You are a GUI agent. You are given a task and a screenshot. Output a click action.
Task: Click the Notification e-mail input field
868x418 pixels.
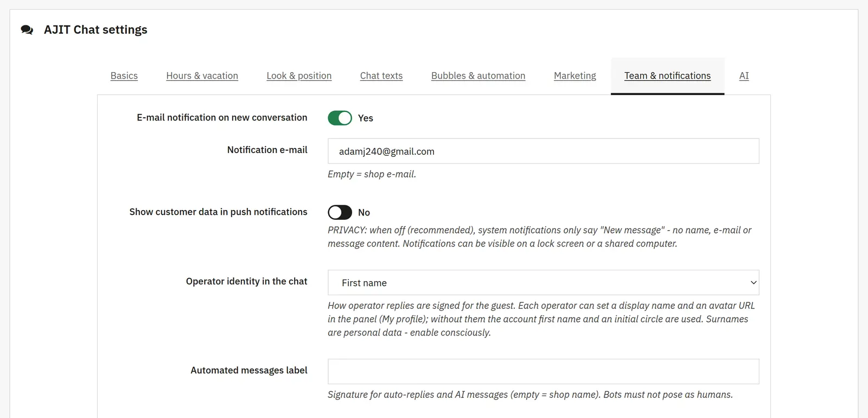click(544, 151)
